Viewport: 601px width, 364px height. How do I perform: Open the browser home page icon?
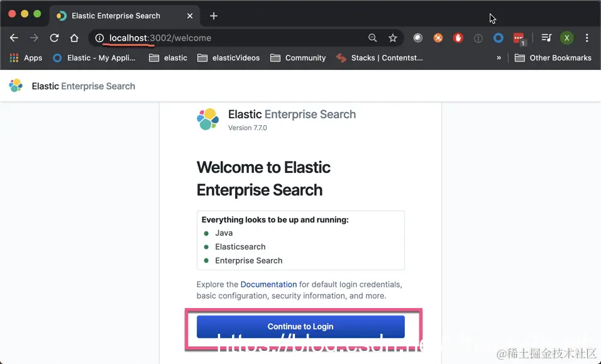coord(74,38)
